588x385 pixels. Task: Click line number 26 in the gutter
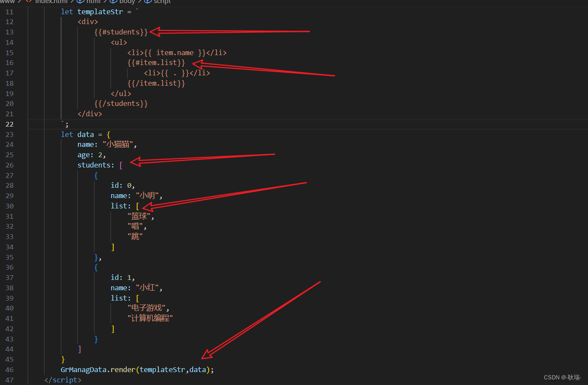tap(9, 165)
